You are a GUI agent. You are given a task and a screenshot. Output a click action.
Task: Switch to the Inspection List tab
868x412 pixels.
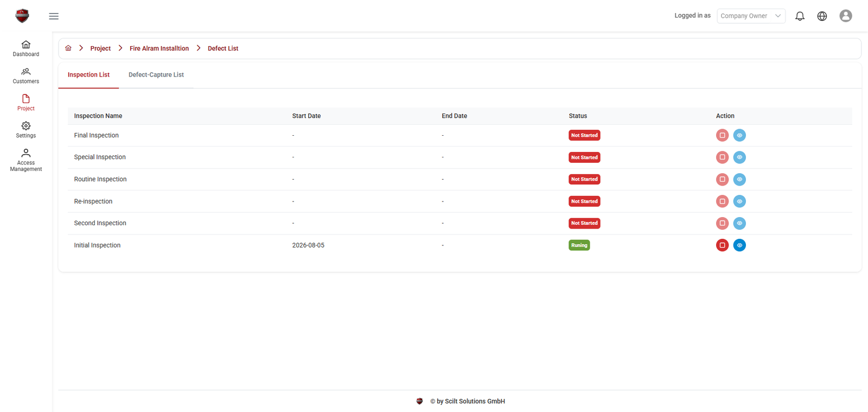click(88, 75)
